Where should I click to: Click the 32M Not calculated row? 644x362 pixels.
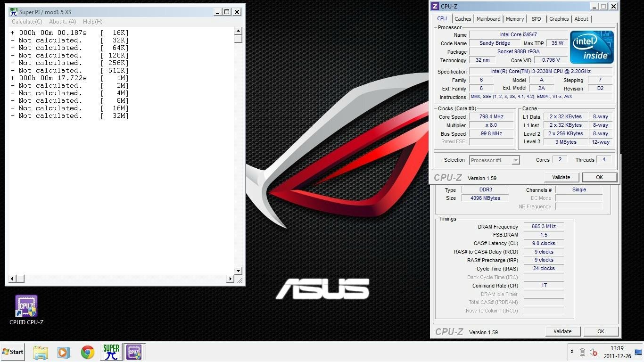point(70,115)
